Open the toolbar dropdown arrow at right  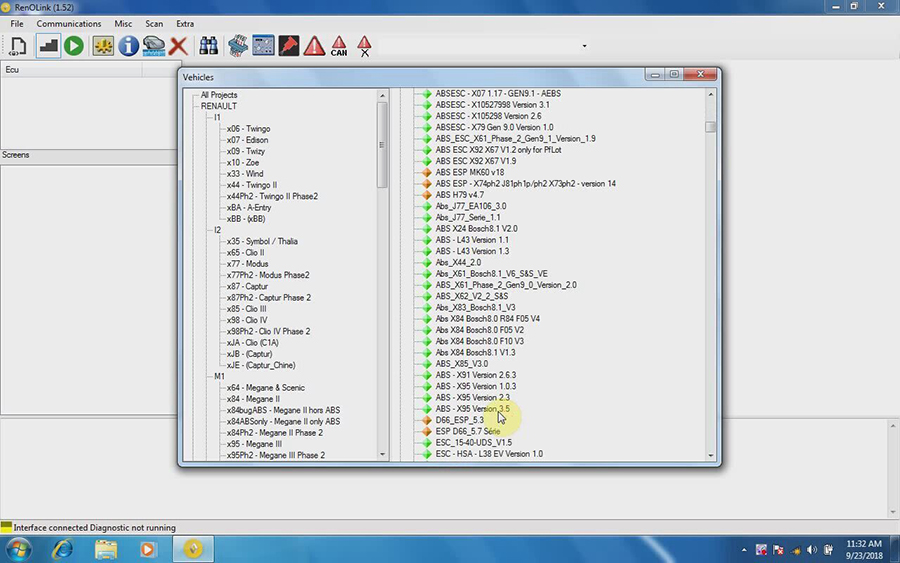584,46
